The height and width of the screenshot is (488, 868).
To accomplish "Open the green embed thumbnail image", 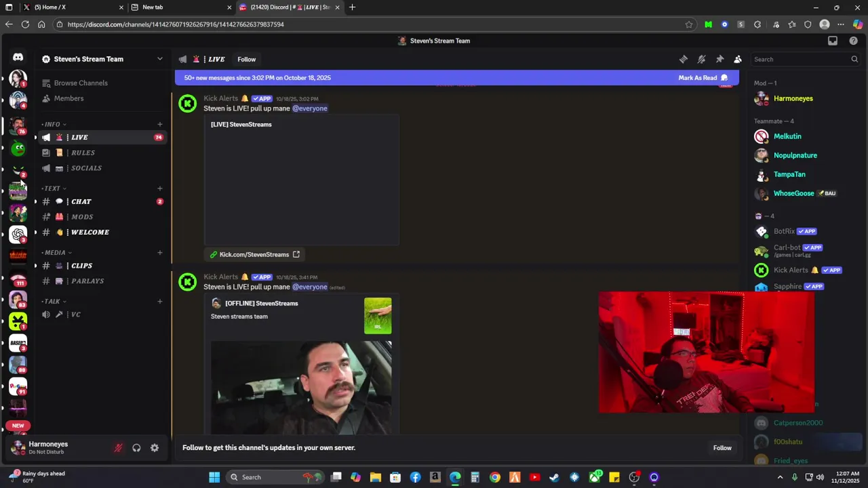I will pos(378,316).
